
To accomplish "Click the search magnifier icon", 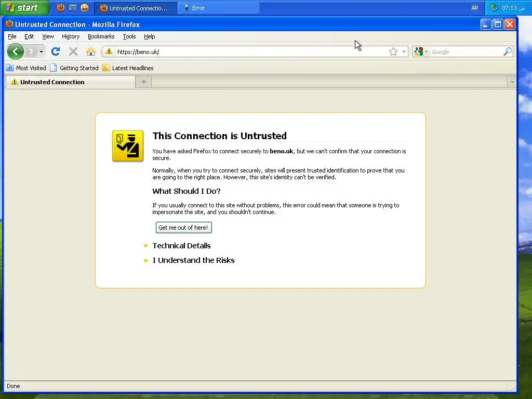I will point(508,51).
